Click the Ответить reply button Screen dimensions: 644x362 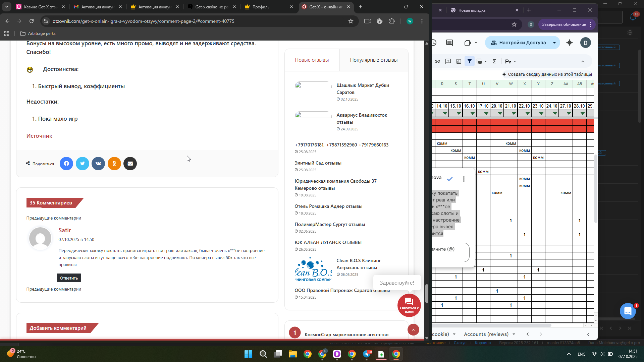click(69, 278)
